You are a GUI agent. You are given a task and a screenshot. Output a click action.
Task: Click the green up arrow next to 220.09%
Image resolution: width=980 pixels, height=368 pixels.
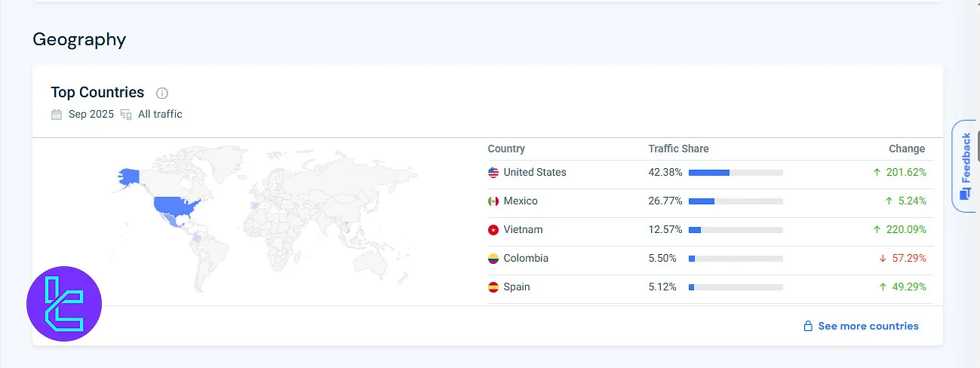click(877, 230)
